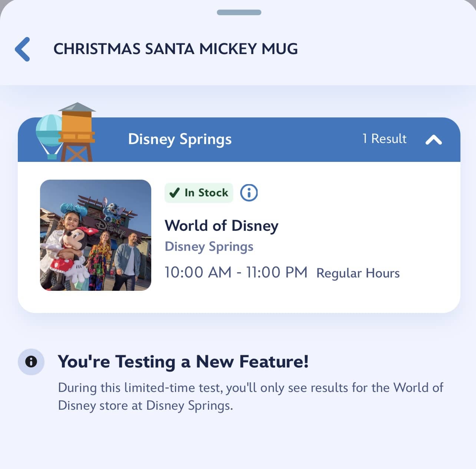Collapse the Disney Springs results chevron
476x469 pixels.
pos(433,139)
